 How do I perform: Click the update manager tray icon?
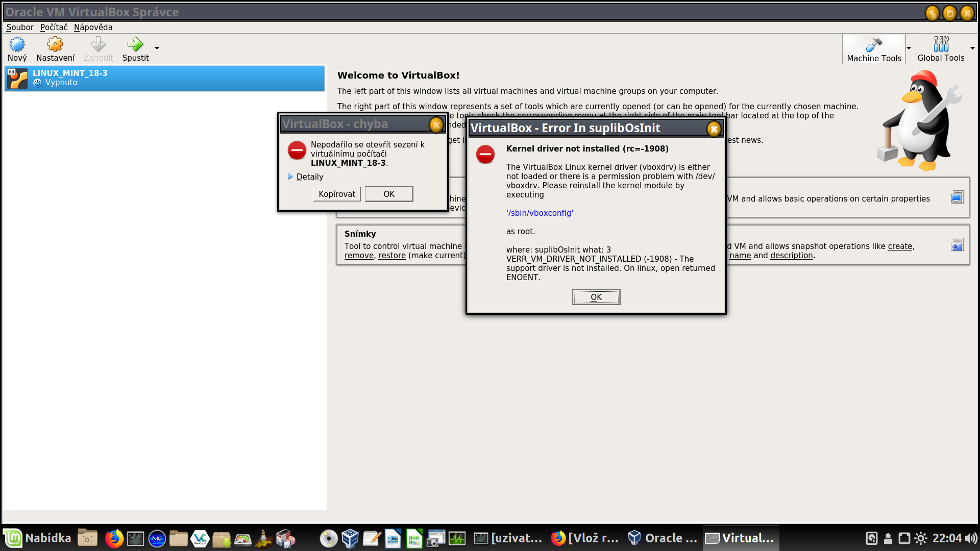872,538
